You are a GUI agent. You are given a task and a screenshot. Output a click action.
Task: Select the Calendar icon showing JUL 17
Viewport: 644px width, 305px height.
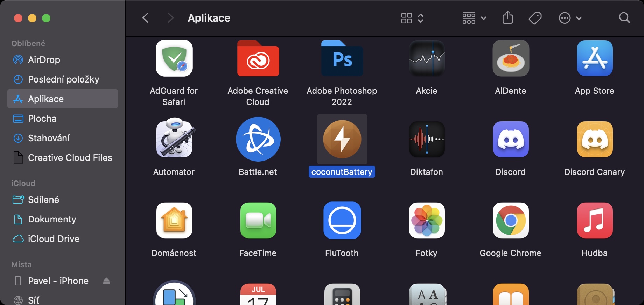pos(258,294)
